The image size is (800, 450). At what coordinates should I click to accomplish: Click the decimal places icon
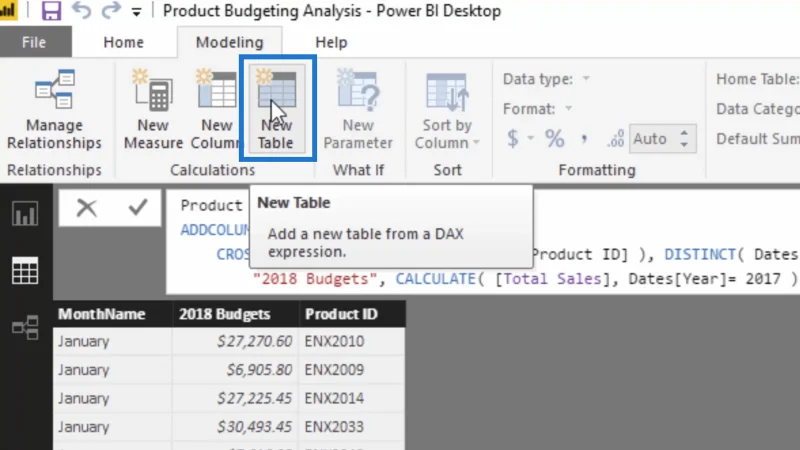(x=616, y=138)
